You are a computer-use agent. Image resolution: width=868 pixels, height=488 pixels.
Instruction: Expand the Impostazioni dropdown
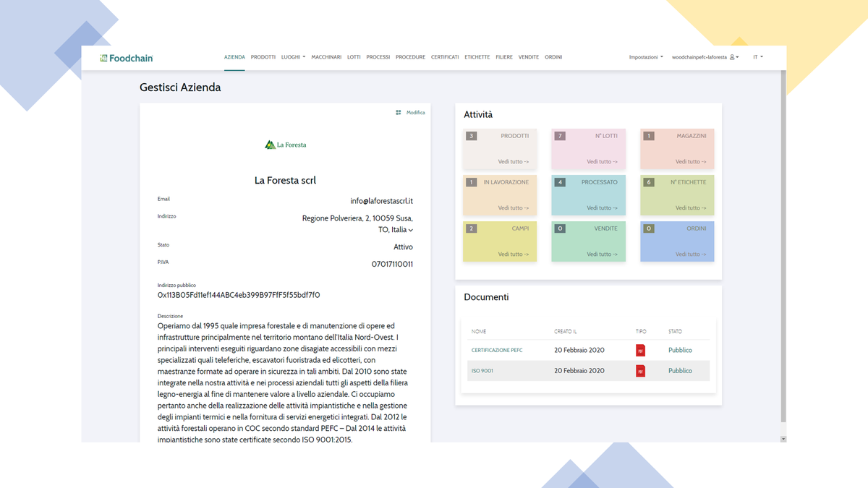click(646, 57)
